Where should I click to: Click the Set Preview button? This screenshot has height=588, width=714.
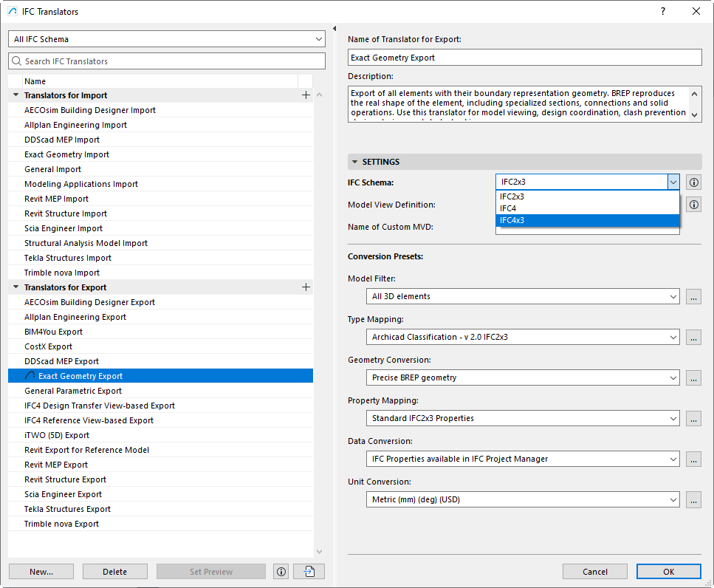pyautogui.click(x=211, y=572)
